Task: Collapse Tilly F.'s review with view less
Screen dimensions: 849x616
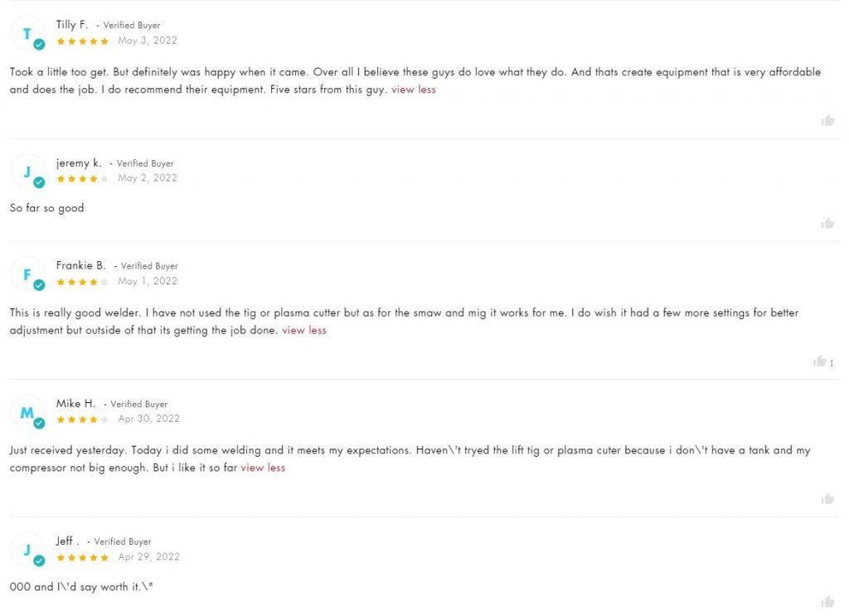Action: pos(413,90)
